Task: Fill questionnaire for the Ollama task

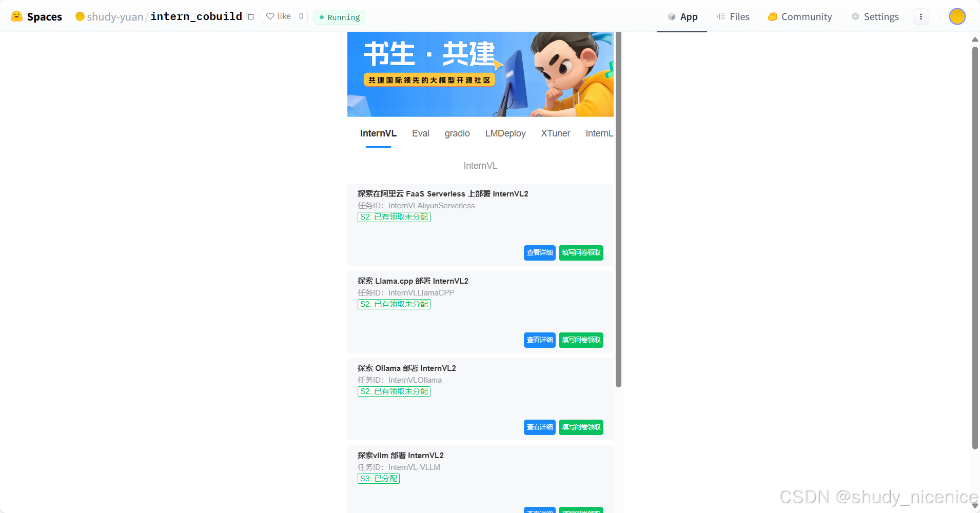Action: tap(581, 427)
